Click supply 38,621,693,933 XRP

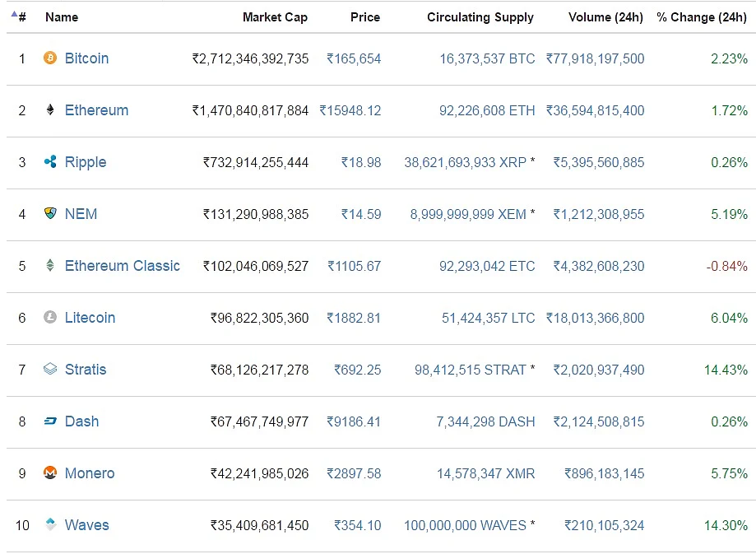pyautogui.click(x=466, y=163)
